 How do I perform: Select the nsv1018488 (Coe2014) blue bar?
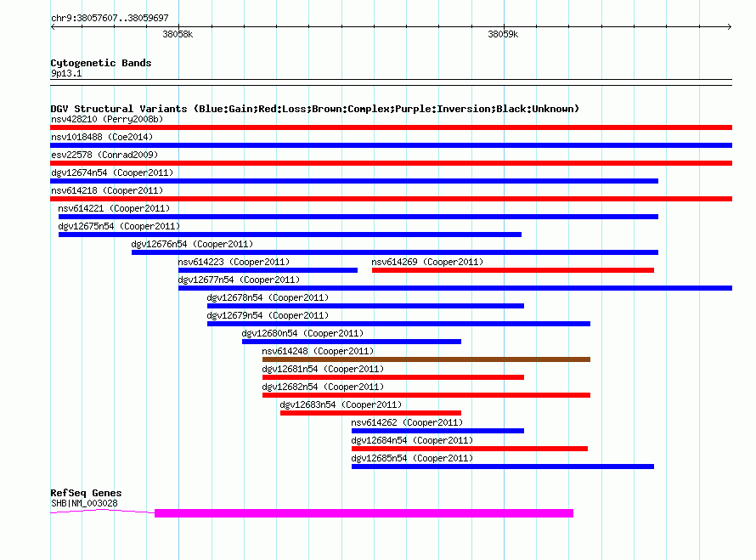pos(391,145)
